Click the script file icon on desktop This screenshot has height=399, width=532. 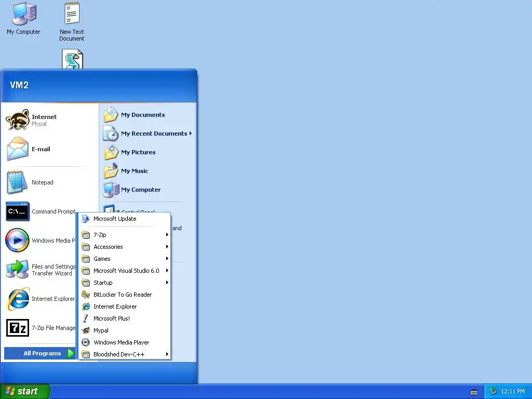72,59
